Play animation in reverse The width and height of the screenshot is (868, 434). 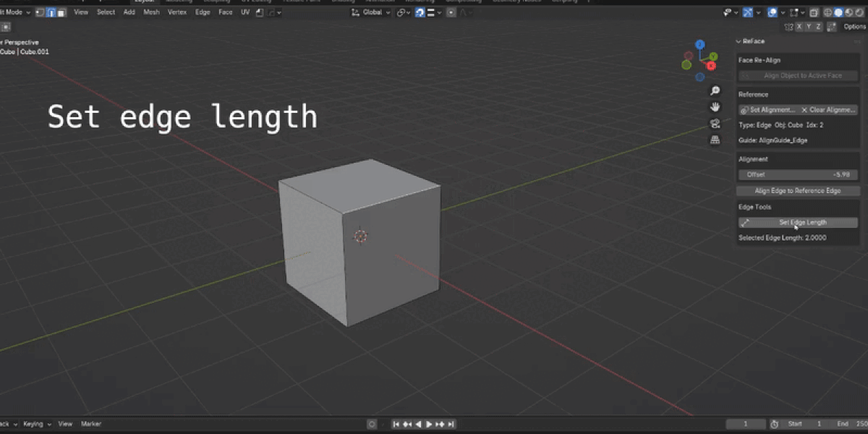418,424
